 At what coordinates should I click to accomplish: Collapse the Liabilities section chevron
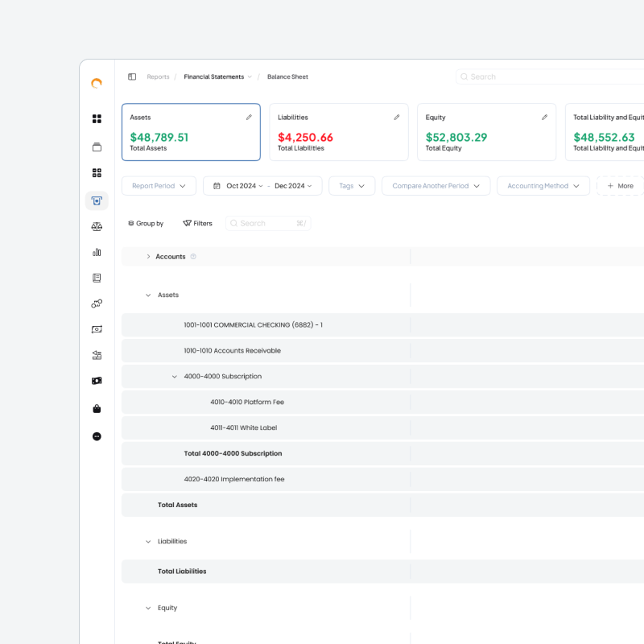tap(148, 542)
